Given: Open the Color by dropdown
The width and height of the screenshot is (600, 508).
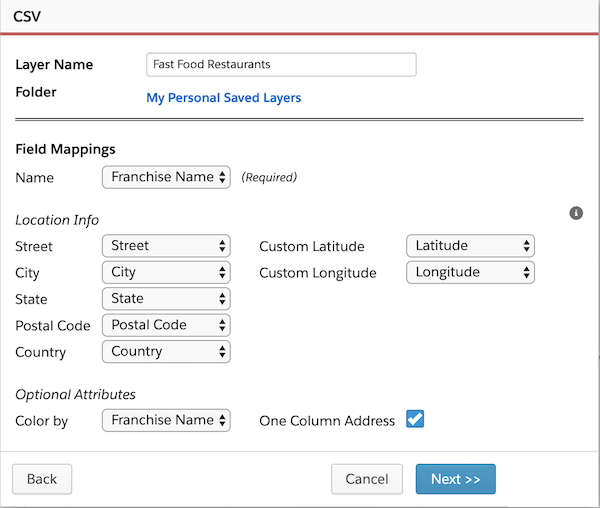Looking at the screenshot, I should coord(166,420).
